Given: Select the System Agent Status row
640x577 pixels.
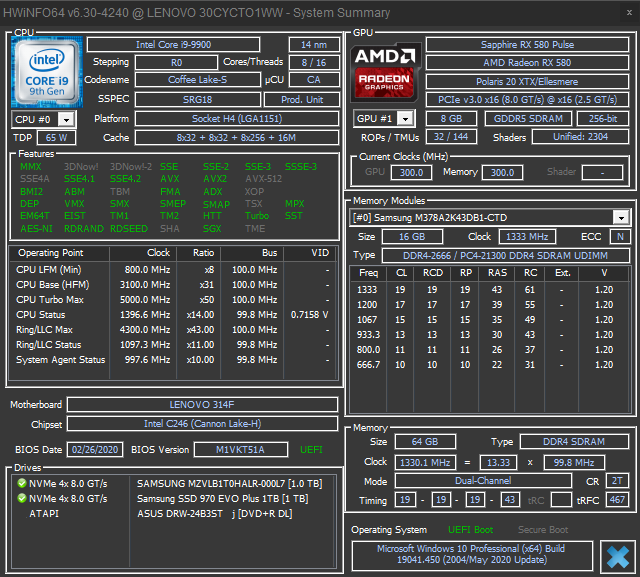Looking at the screenshot, I should pyautogui.click(x=172, y=360).
